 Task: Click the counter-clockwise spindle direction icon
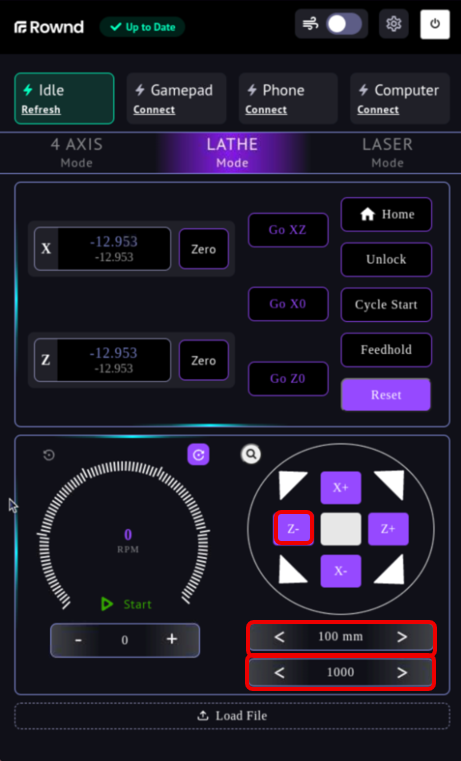(x=49, y=455)
